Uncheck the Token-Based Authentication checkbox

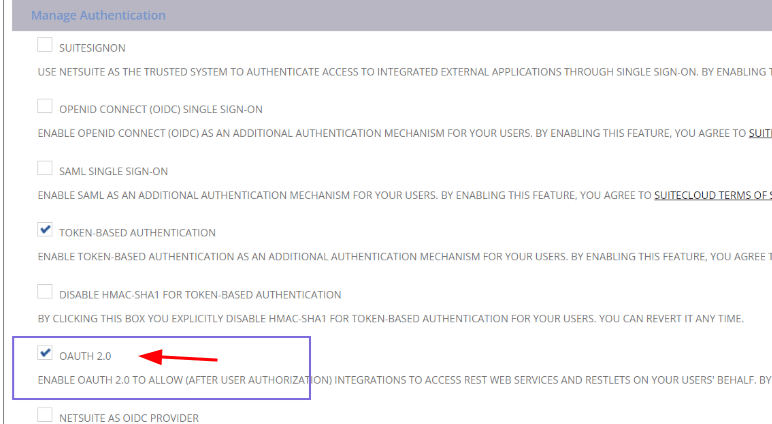pos(45,229)
